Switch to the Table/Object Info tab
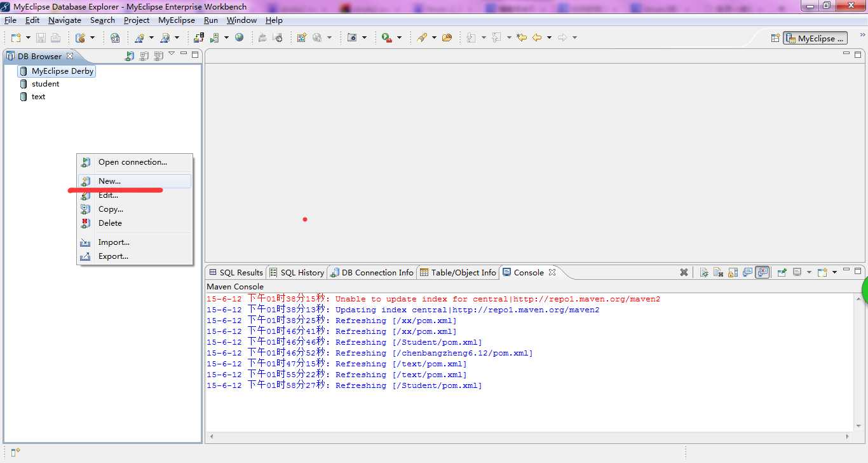868x463 pixels. (x=458, y=272)
